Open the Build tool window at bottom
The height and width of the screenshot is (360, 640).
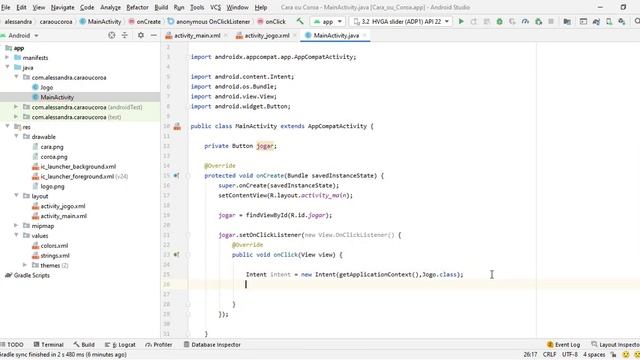(x=84, y=344)
